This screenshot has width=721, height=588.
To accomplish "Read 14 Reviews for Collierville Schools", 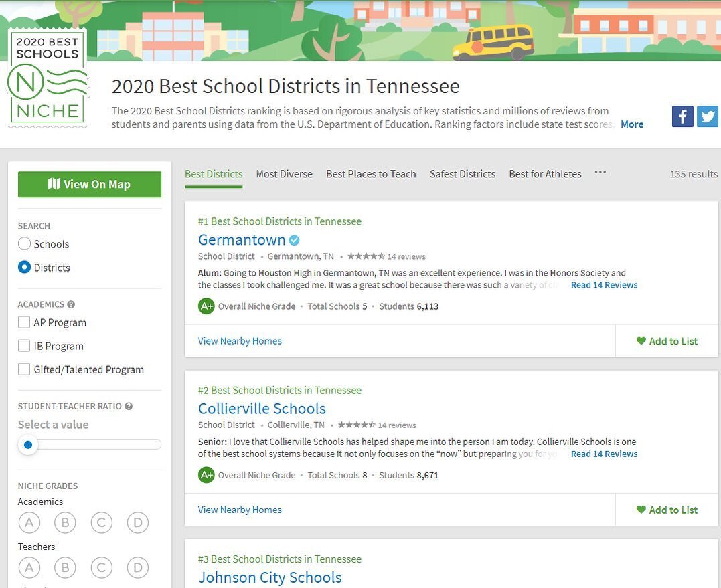I will [605, 454].
